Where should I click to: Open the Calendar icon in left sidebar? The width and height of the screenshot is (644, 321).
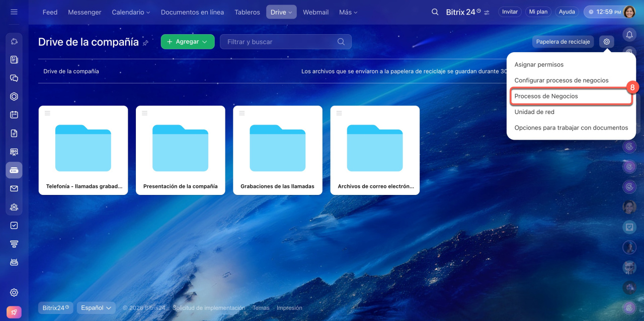14,115
